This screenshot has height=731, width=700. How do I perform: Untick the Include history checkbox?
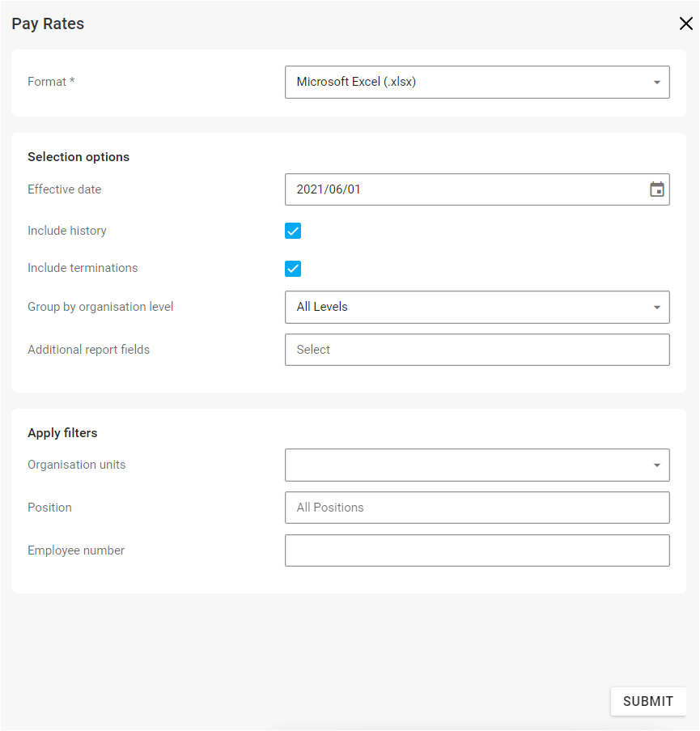coord(293,231)
